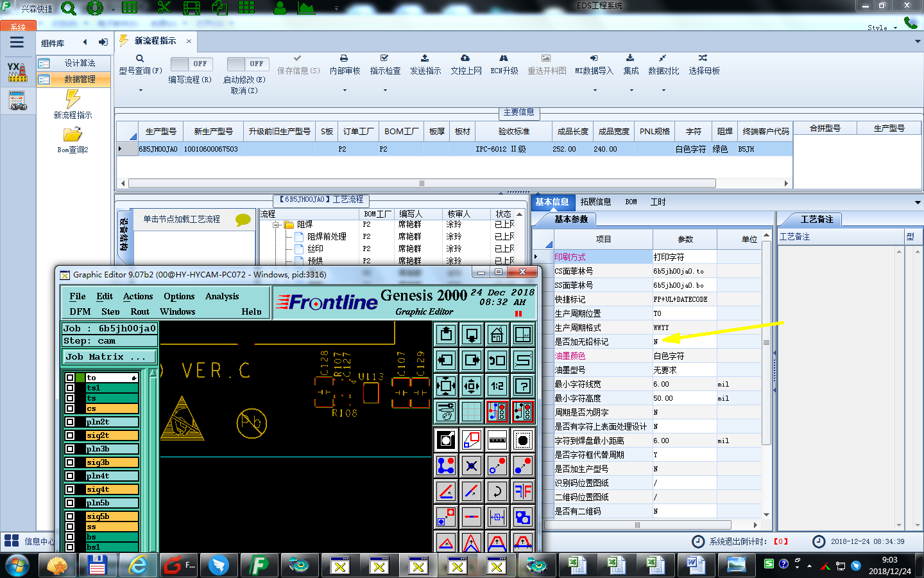Click ECN升级 toolbar button
924x578 pixels.
point(504,65)
